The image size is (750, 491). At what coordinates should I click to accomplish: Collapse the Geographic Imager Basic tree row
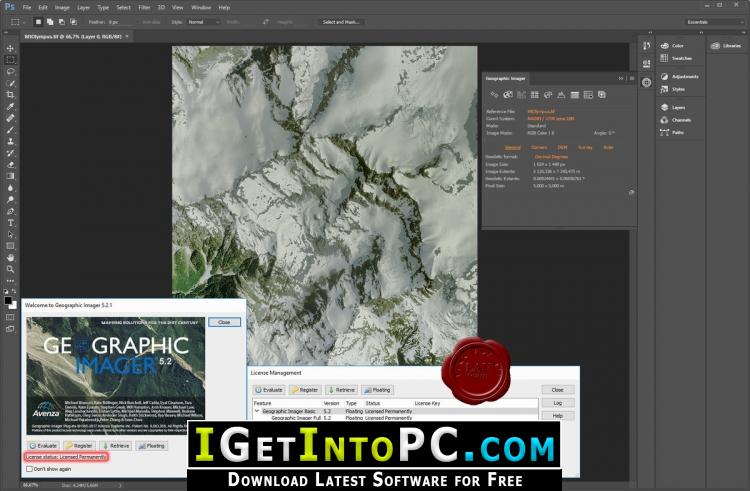[x=257, y=411]
